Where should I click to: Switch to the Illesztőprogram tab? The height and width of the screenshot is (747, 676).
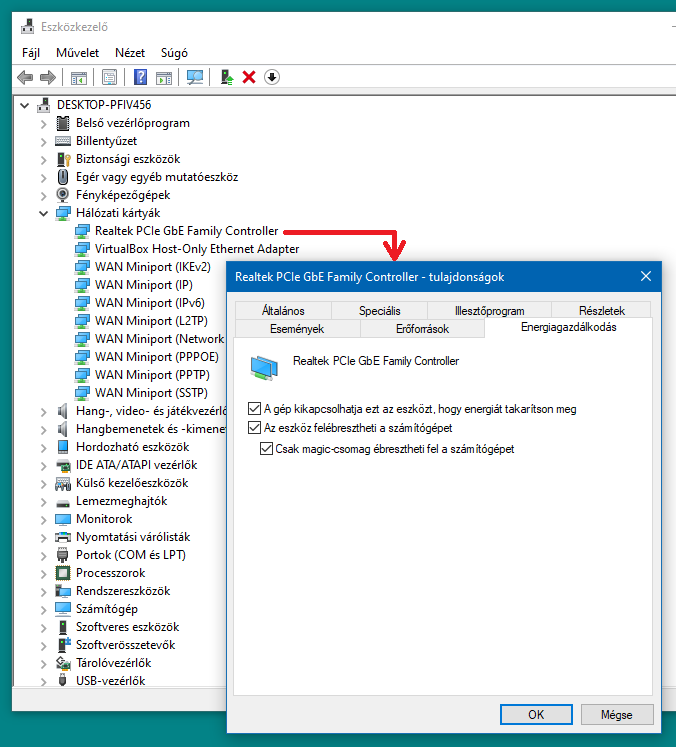tap(489, 311)
